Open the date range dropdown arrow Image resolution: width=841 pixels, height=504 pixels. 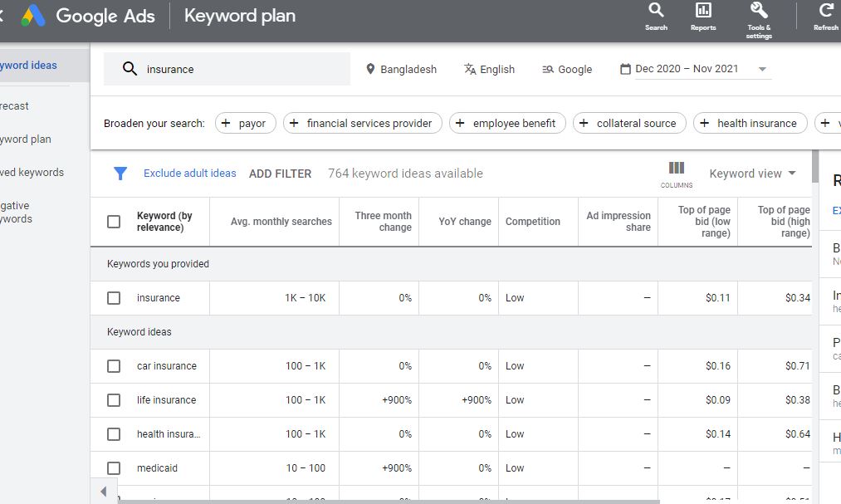(762, 69)
